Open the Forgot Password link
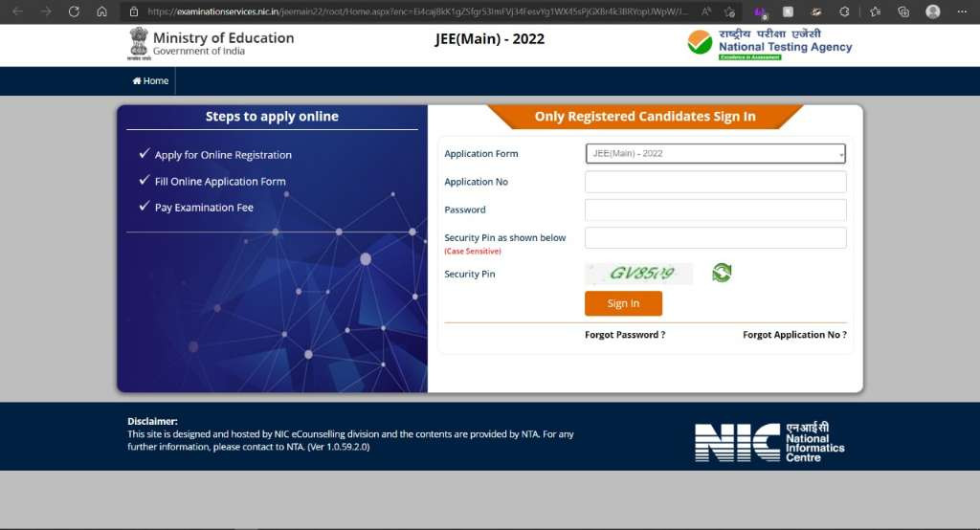The width and height of the screenshot is (980, 530). click(625, 335)
